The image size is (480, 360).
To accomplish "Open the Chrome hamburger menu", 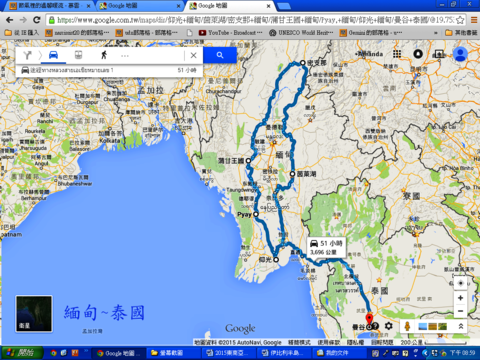I will (474, 20).
